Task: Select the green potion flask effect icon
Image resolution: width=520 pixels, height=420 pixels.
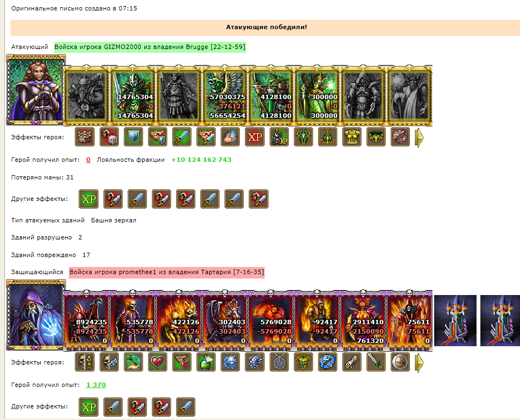Action: coord(206,362)
